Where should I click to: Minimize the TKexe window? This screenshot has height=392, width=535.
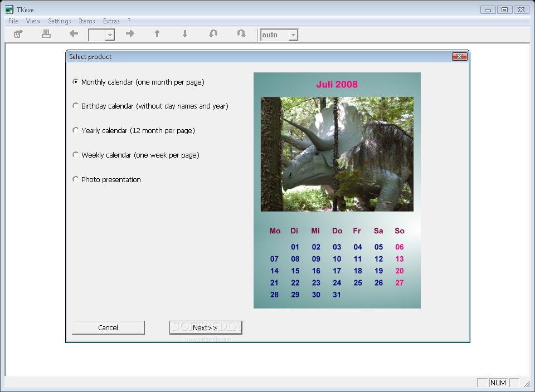(488, 10)
